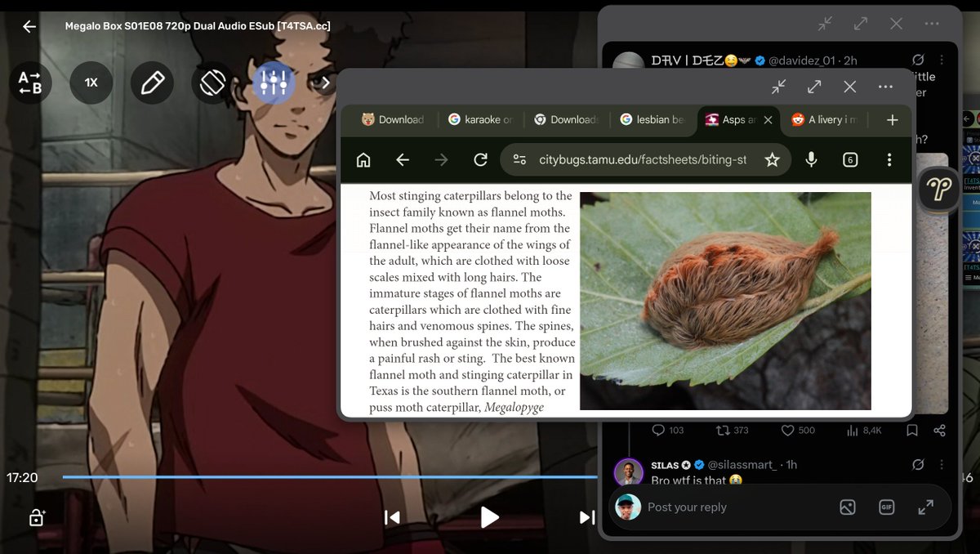Maximize the X floating window
The height and width of the screenshot is (554, 980).
coord(861,24)
